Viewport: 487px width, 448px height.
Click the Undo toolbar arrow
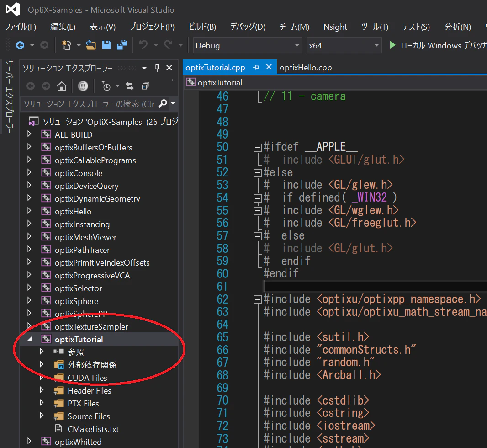pos(143,45)
